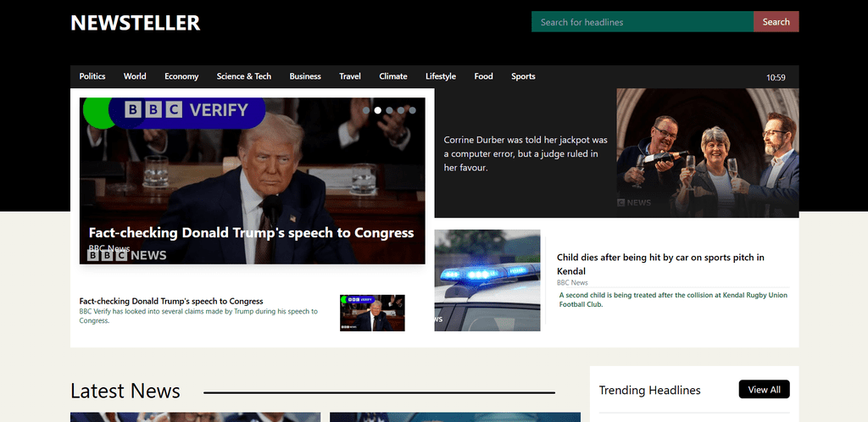The width and height of the screenshot is (868, 422).
Task: Select the Science & Tech category
Action: (243, 76)
